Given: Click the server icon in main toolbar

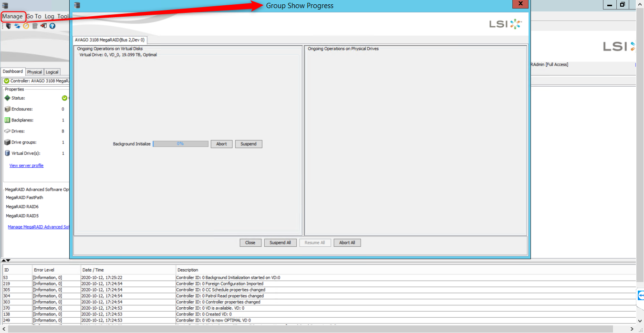Looking at the screenshot, I should [9, 26].
